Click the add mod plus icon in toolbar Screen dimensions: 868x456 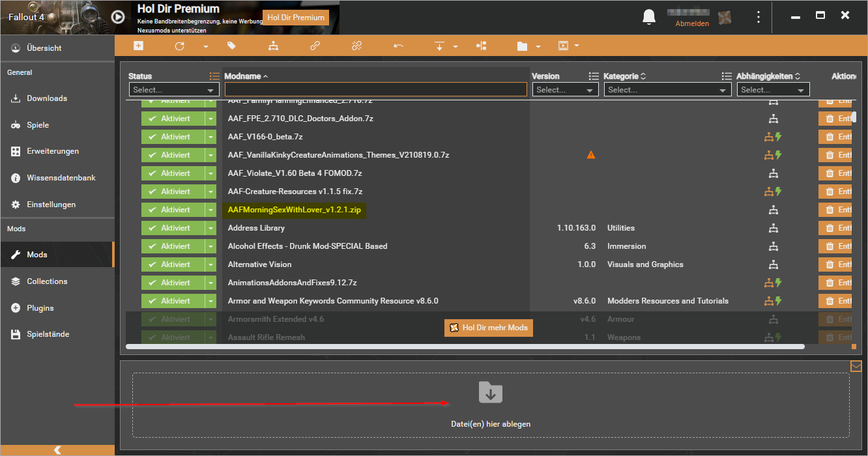click(x=138, y=46)
